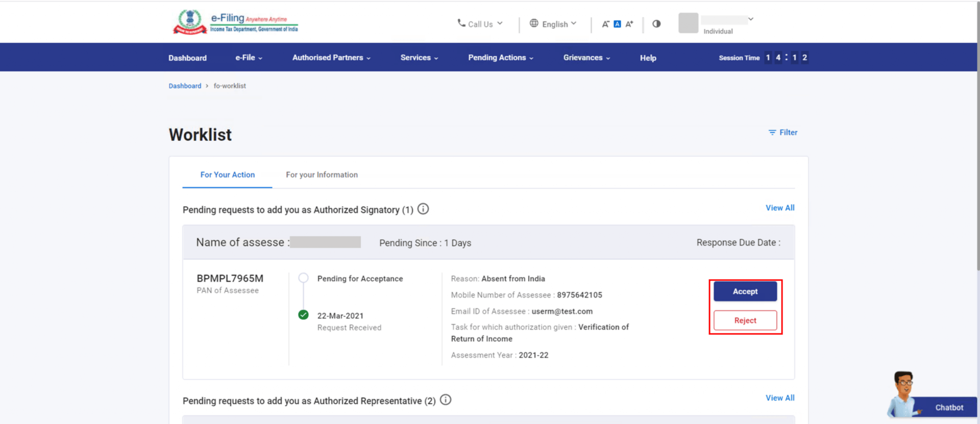Switch to For your Information tab

[322, 175]
